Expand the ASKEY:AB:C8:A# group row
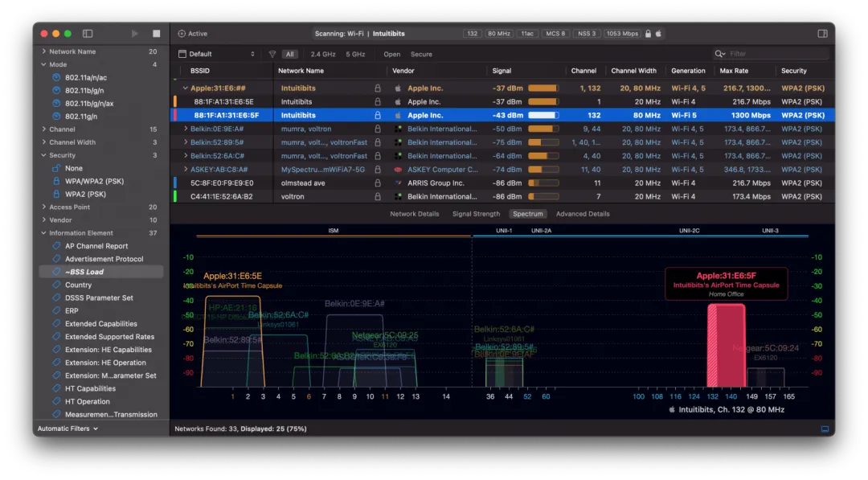 [186, 170]
